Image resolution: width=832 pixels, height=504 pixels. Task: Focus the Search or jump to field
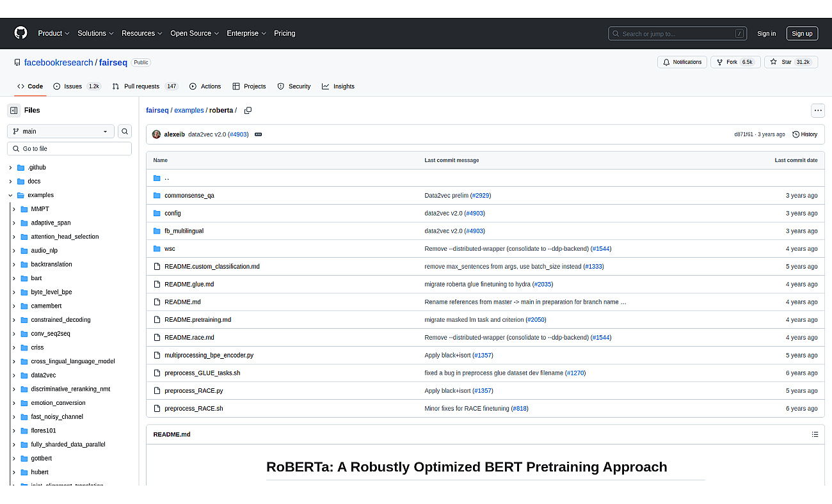click(x=678, y=33)
